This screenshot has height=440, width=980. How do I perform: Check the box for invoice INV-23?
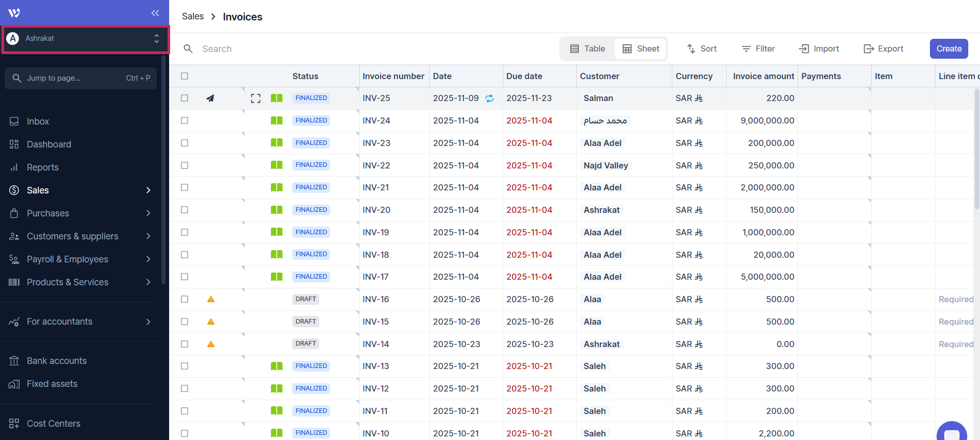coord(184,143)
